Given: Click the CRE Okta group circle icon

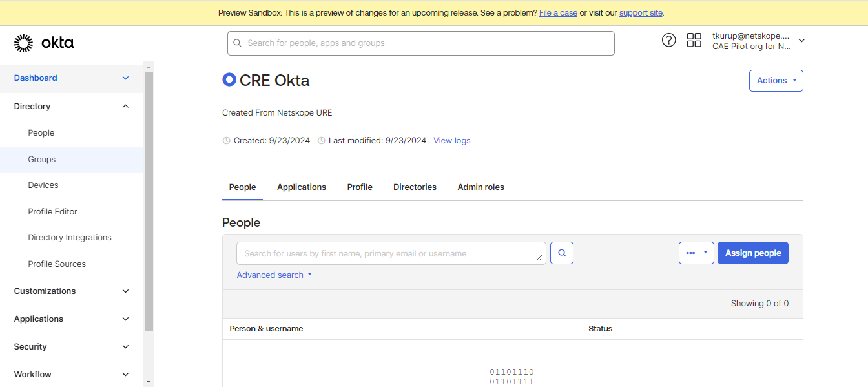Looking at the screenshot, I should 229,79.
